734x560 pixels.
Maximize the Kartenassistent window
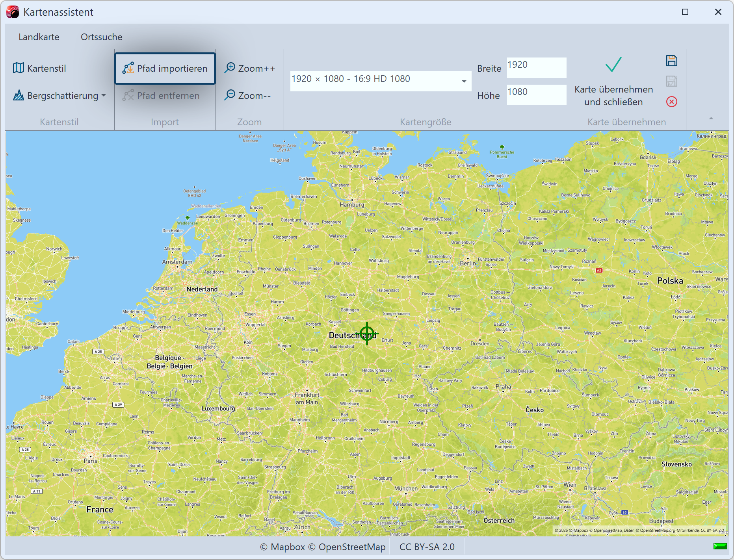685,12
